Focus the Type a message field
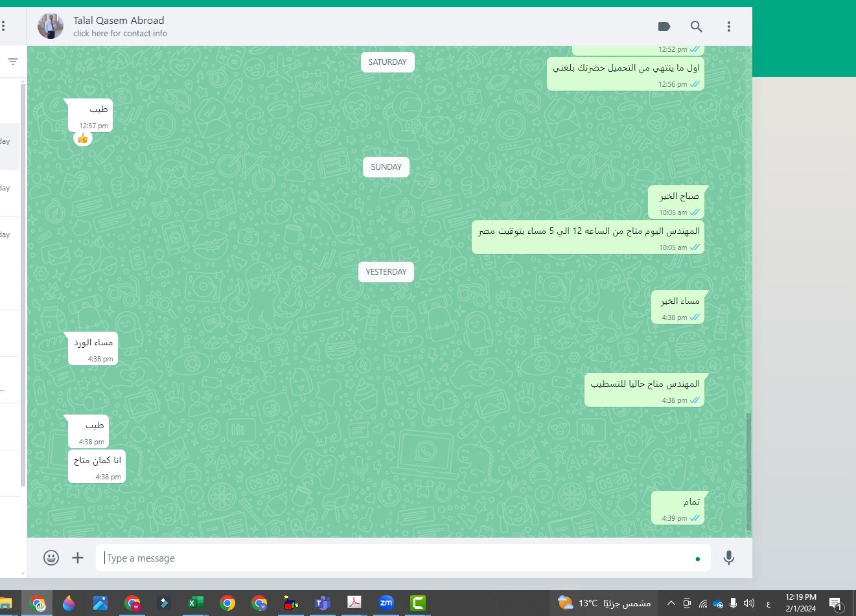The image size is (856, 616). point(403,558)
